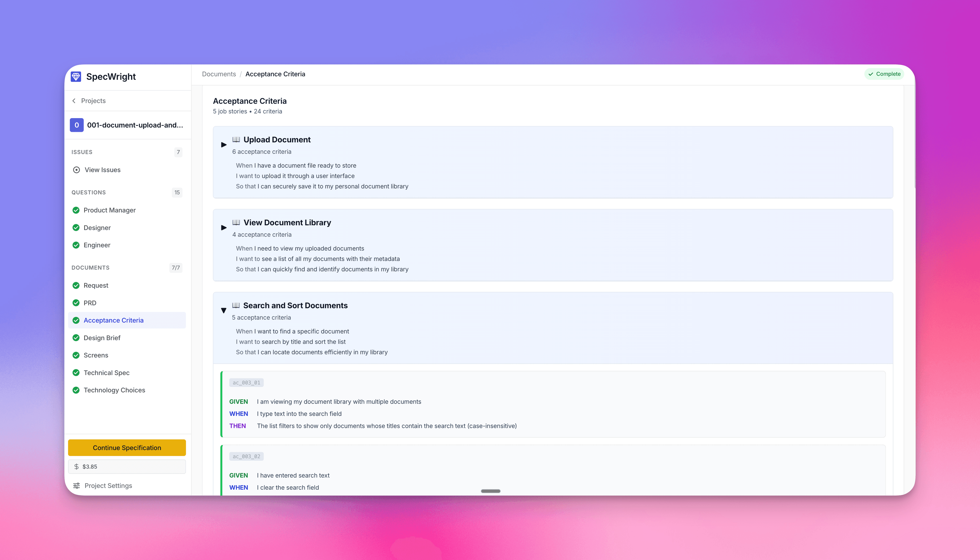Open the Technology Choices document
Screen dimensions: 980x560
(114, 390)
